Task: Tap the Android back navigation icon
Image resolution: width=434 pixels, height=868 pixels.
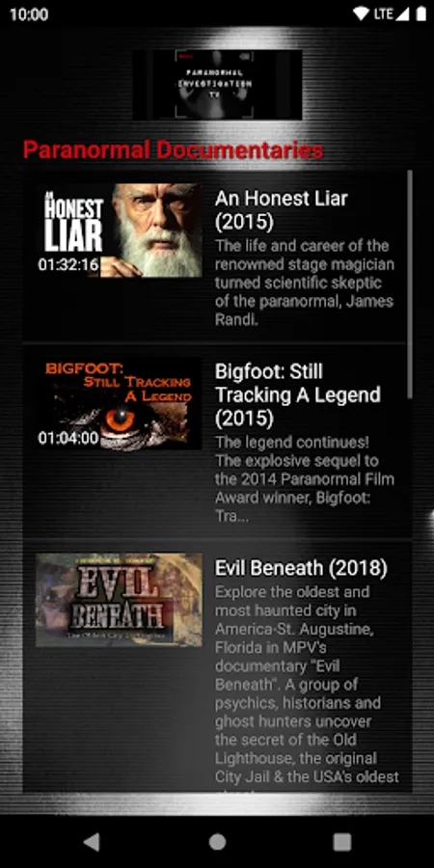Action: pyautogui.click(x=92, y=842)
